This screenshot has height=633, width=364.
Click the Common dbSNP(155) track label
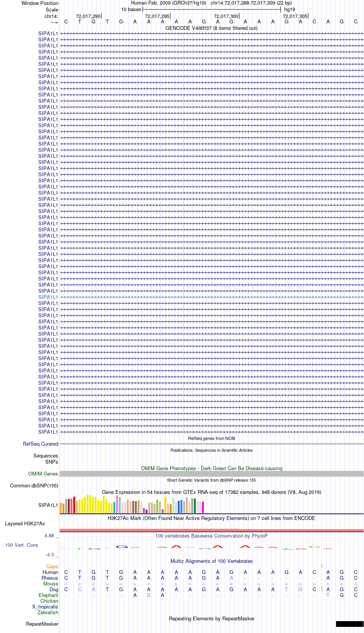coord(34,485)
